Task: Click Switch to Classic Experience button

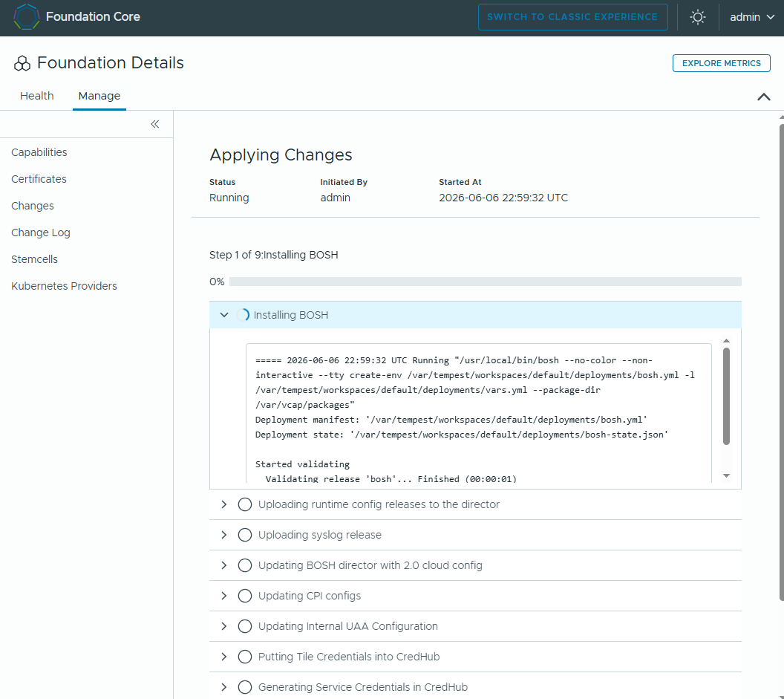Action: coord(572,17)
